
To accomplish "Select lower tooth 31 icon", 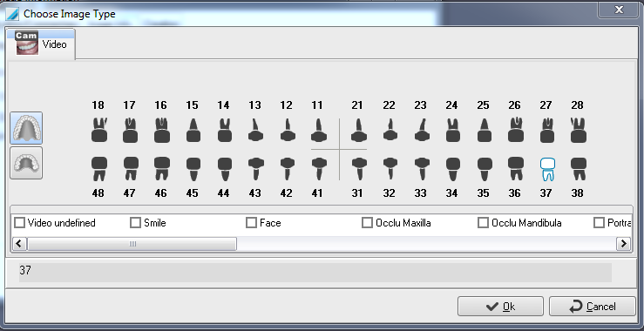I will 359,169.
